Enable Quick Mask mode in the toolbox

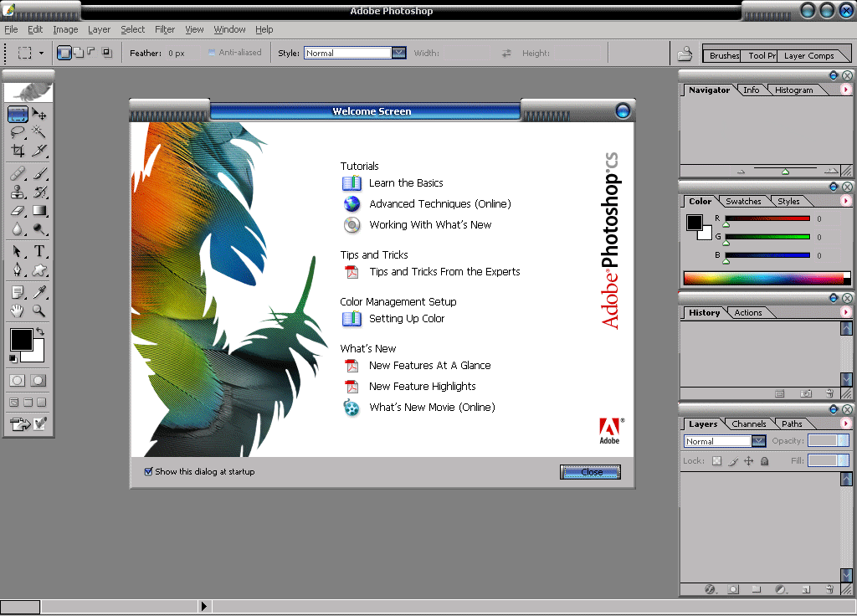pos(38,381)
